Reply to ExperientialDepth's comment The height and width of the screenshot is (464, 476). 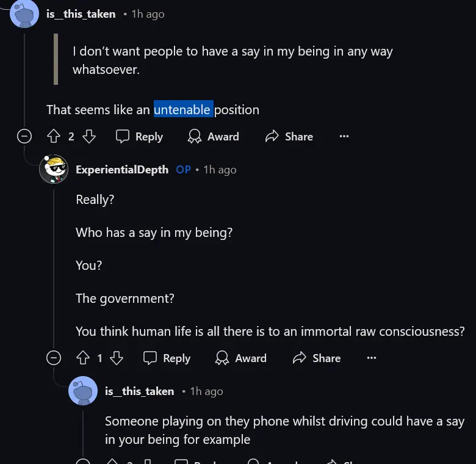coord(167,358)
